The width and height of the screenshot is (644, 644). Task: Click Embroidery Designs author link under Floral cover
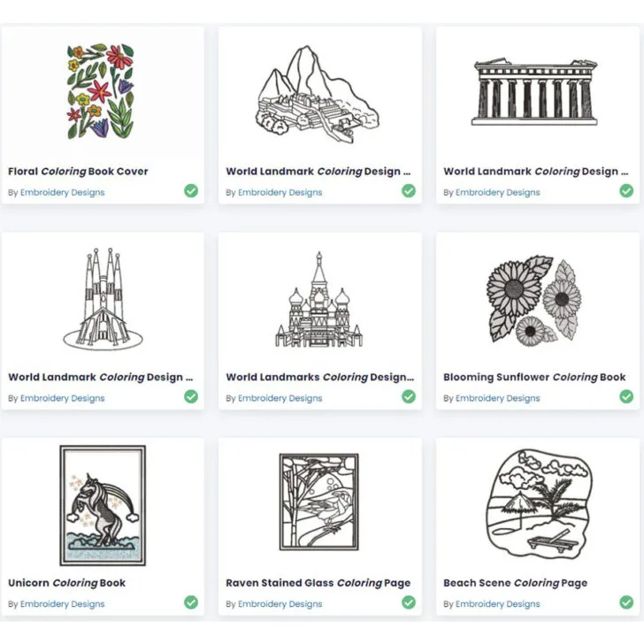click(63, 192)
